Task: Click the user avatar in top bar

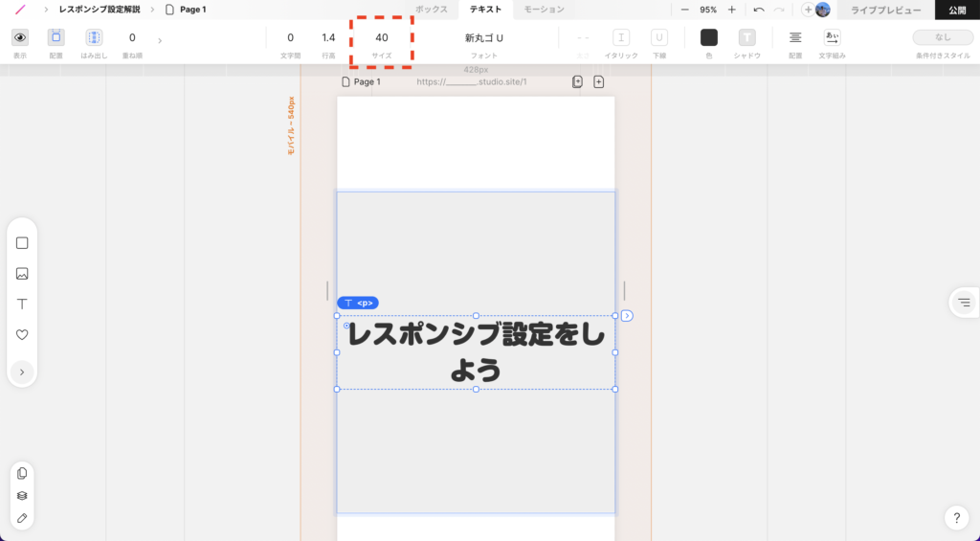Action: 822,10
